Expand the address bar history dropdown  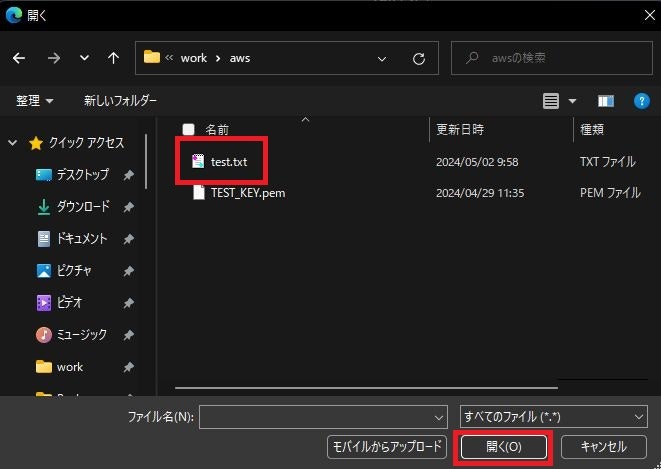(x=382, y=59)
